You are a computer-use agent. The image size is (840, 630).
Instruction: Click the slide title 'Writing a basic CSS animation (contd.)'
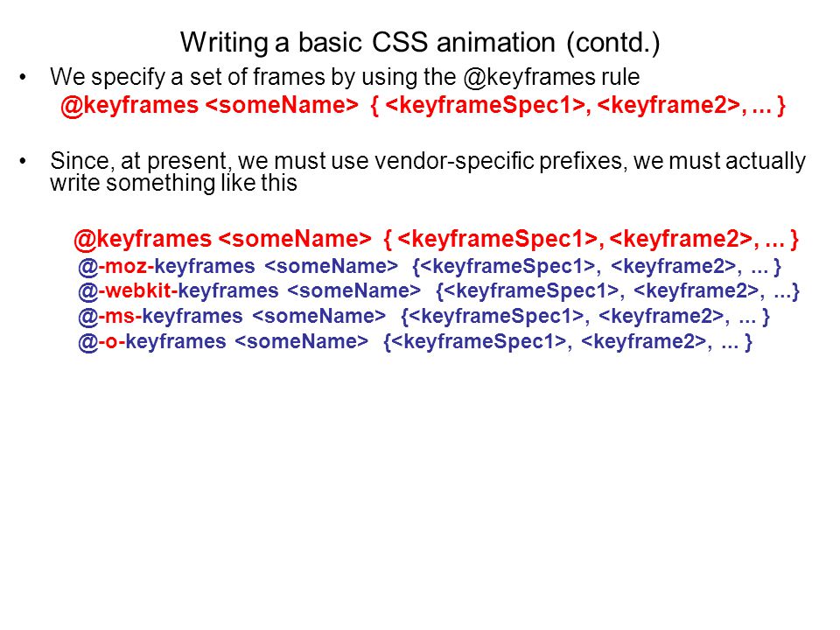tap(420, 42)
